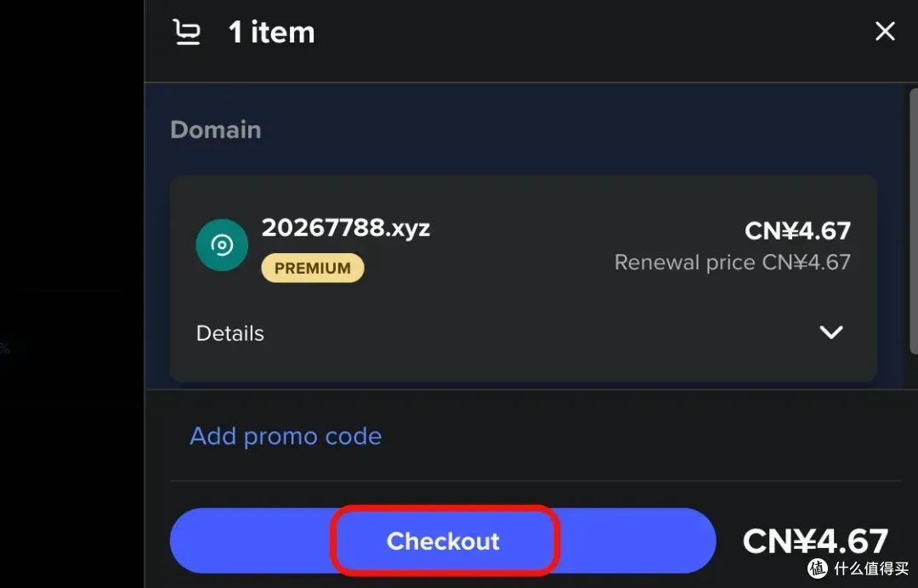The width and height of the screenshot is (918, 588).
Task: Click the Details label
Action: 230,333
